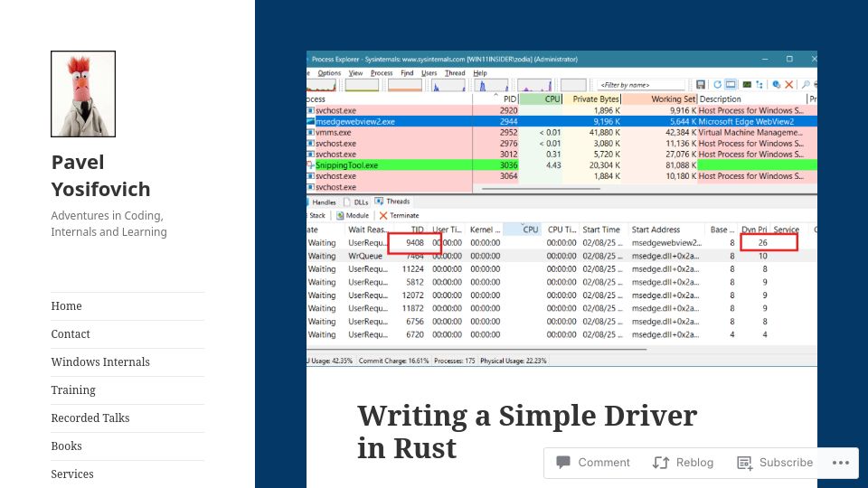Select svchost.exe row with PID 2920
The image size is (868, 488).
[561, 110]
